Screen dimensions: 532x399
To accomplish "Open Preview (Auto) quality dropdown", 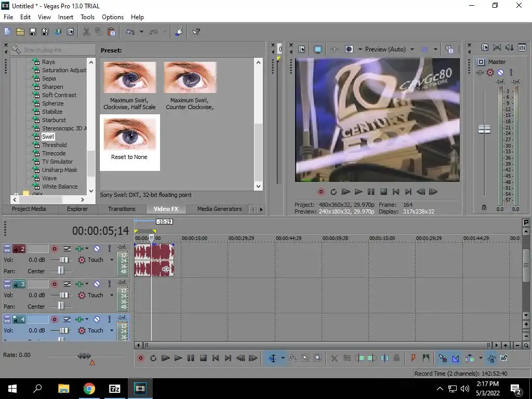I will pos(412,49).
